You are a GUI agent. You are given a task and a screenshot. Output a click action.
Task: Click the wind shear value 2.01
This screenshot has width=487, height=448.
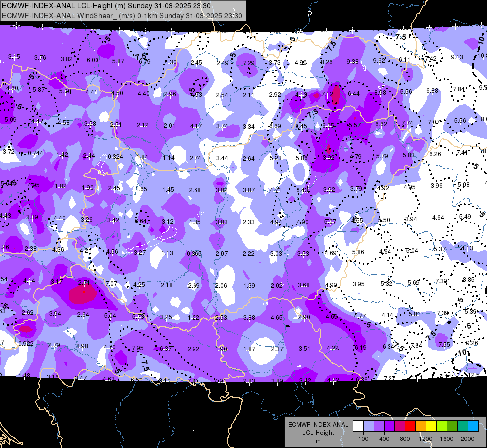pos(169,126)
